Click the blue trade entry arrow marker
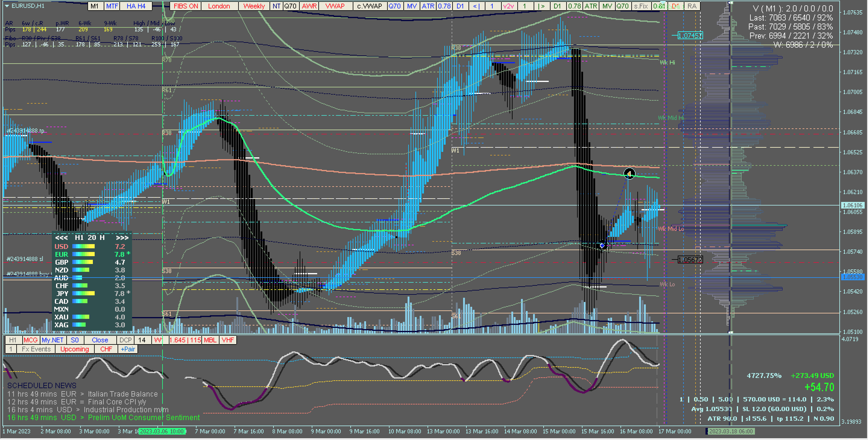 pyautogui.click(x=602, y=246)
